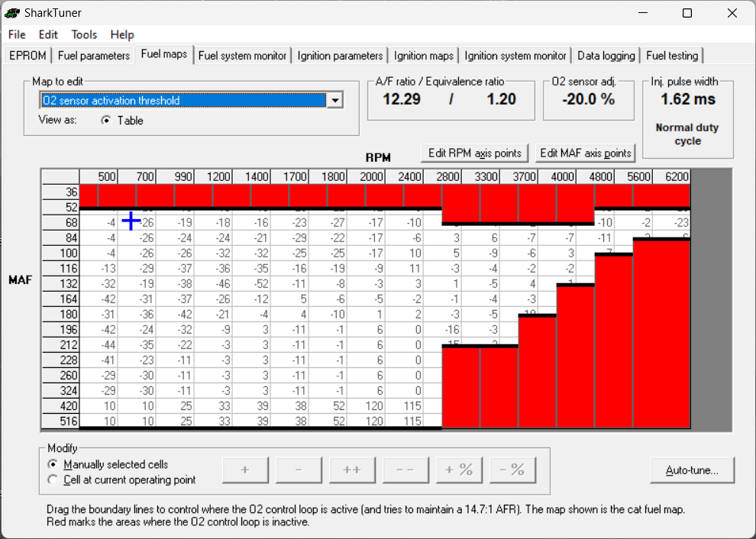Image resolution: width=756 pixels, height=539 pixels.
Task: Select cell -44 at 500 RPM, MAF 212
Action: tap(99, 345)
